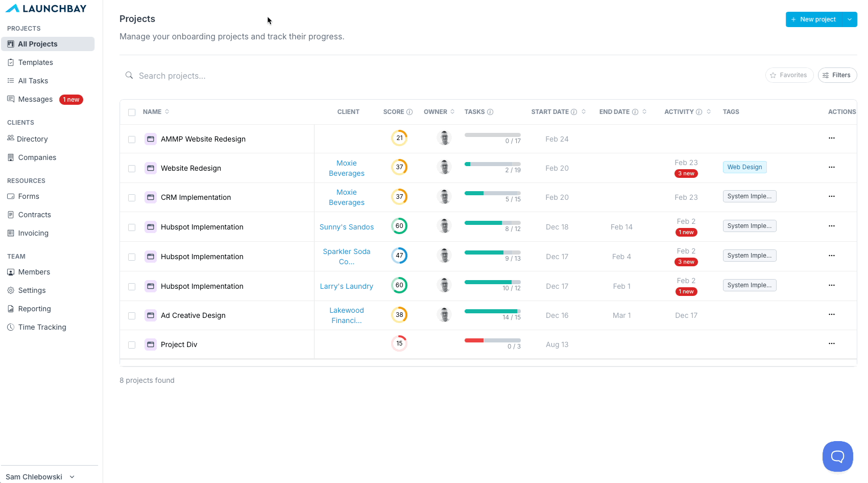Select the CRM Implementation row checkbox

click(x=132, y=198)
